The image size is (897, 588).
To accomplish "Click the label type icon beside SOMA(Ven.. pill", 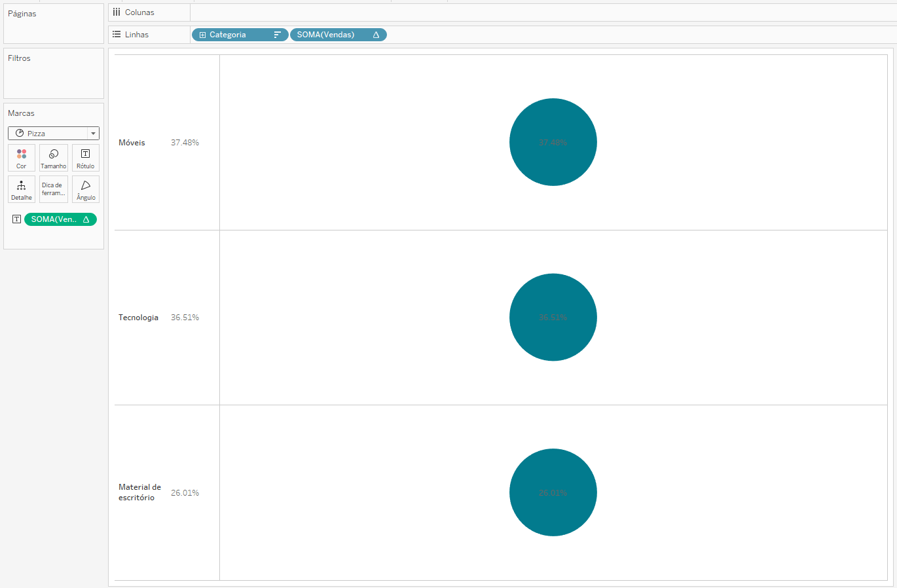I will pos(16,219).
